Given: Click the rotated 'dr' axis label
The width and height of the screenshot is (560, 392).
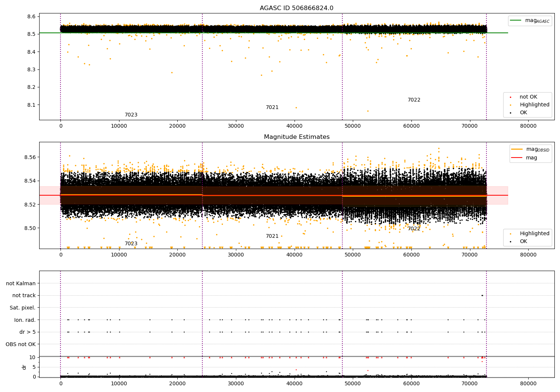Looking at the screenshot, I should (x=24, y=367).
